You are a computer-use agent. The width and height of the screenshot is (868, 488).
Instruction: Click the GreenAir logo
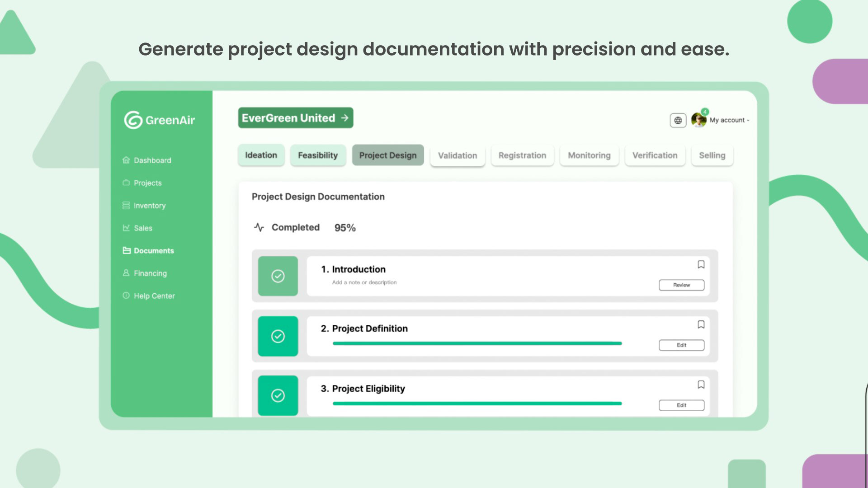[160, 120]
